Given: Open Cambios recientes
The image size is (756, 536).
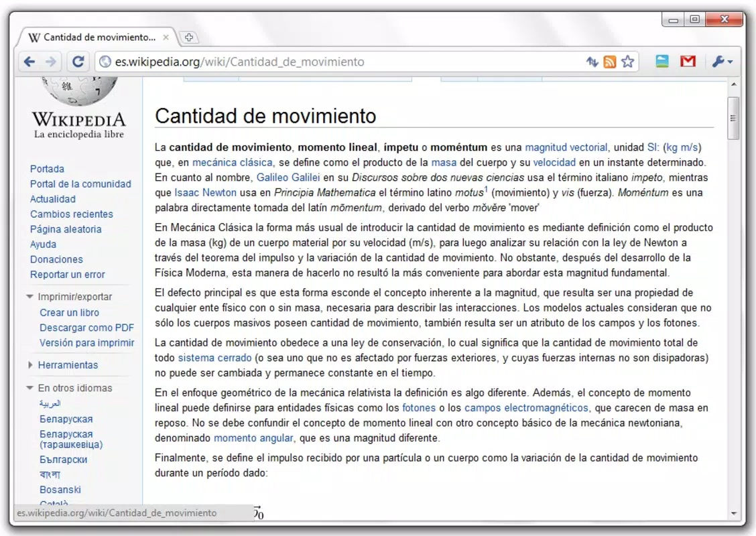Looking at the screenshot, I should click(x=71, y=214).
